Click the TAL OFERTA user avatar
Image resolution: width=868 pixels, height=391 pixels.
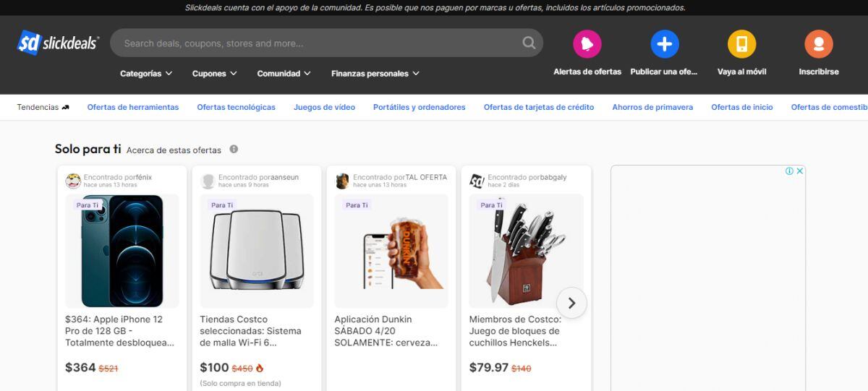[342, 181]
